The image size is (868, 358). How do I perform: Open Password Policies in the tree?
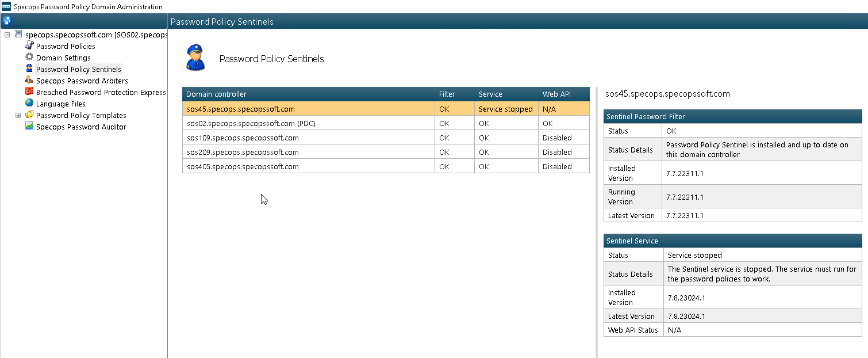coord(66,46)
